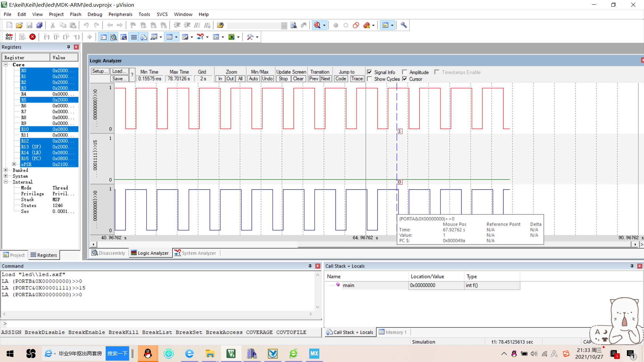
Task: Click the System Viewer windows icon
Action: (231, 37)
